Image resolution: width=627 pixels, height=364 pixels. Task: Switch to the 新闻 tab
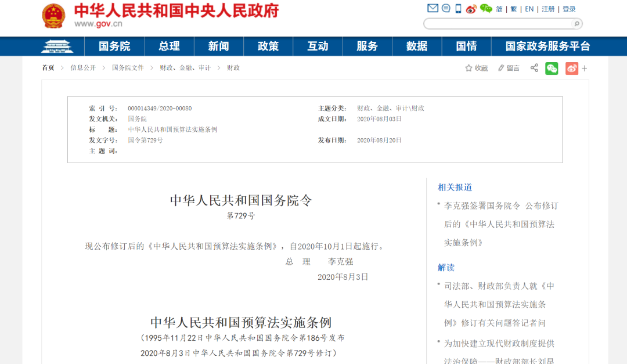coord(218,46)
